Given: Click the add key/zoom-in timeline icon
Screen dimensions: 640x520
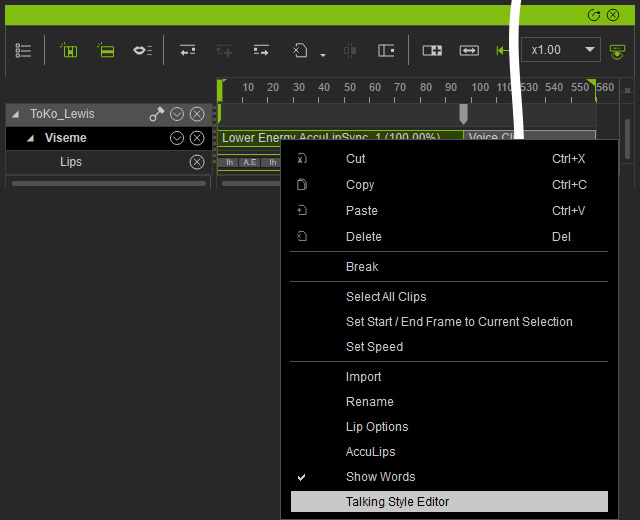Looking at the screenshot, I should [432, 51].
